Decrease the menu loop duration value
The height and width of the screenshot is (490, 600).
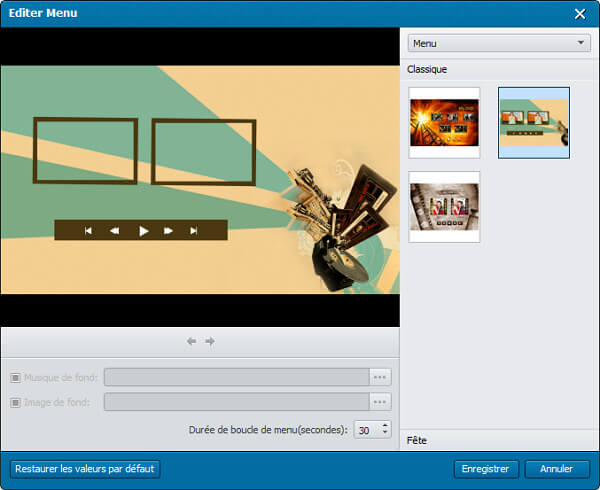(x=385, y=434)
